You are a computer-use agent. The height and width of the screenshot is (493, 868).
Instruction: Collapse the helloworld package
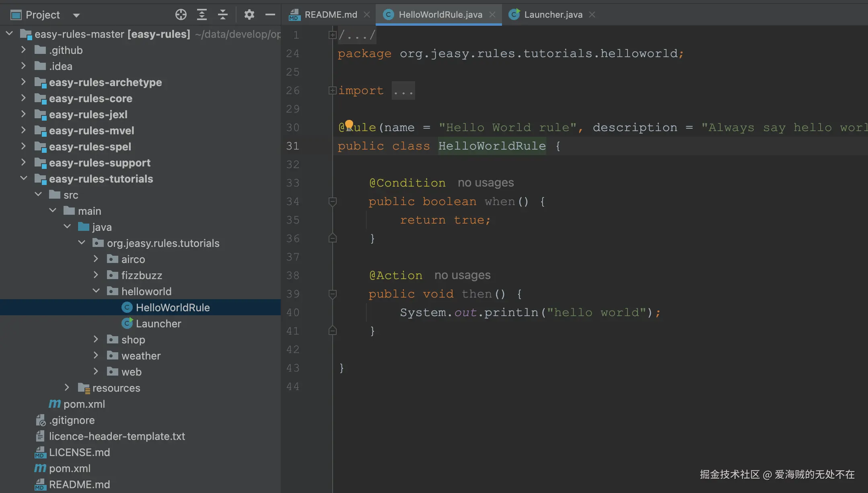tap(96, 291)
